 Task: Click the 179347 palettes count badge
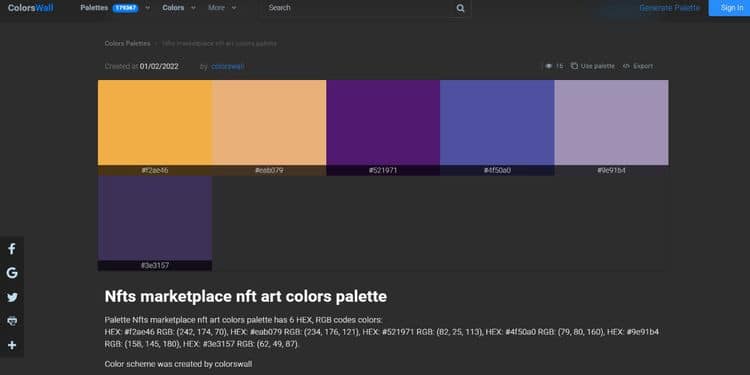(x=125, y=8)
